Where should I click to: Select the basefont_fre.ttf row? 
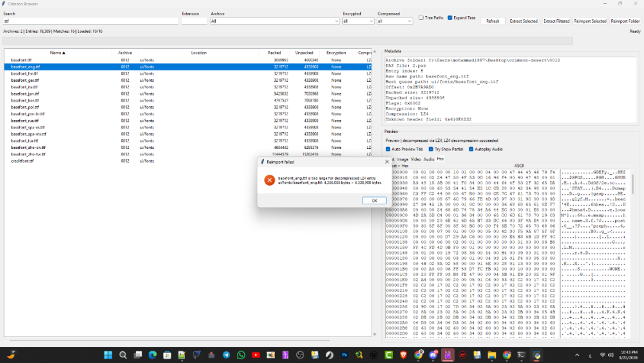click(187, 74)
